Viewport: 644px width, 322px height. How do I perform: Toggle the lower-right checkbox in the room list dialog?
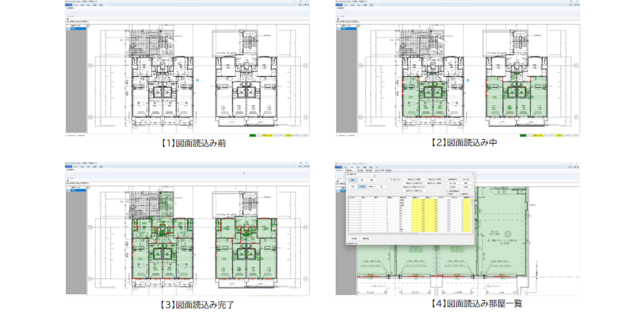(x=460, y=195)
